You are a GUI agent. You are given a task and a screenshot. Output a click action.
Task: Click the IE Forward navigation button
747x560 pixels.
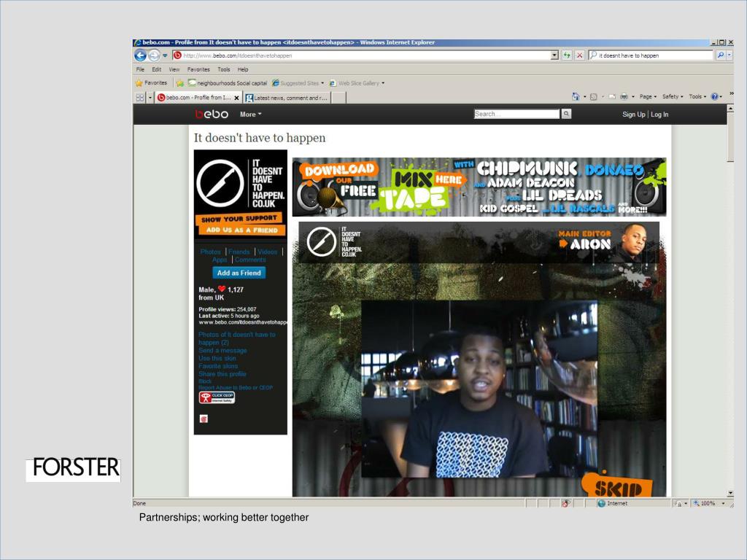(154, 55)
